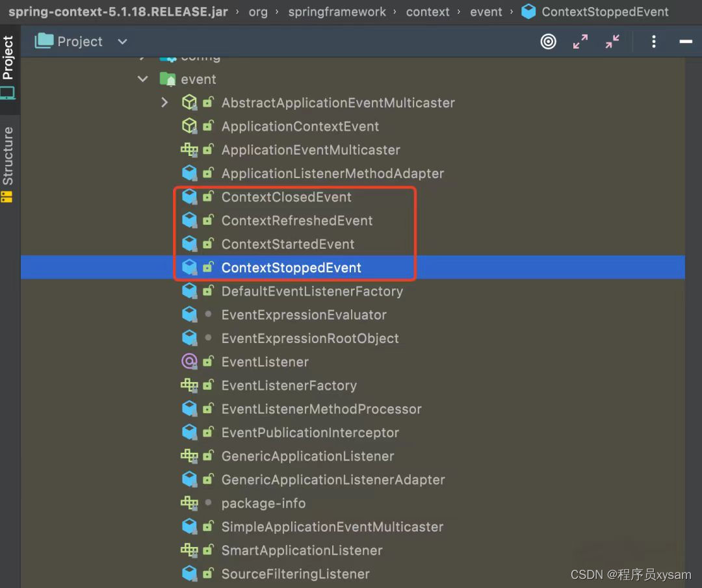Click the lock icon beside ContextStartedEvent
Viewport: 702px width, 588px height.
click(207, 244)
